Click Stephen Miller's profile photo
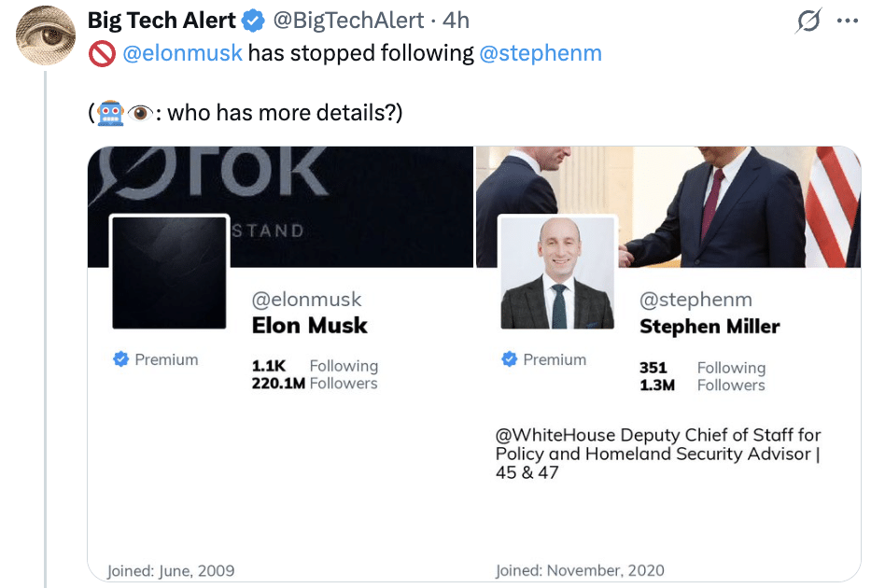The height and width of the screenshot is (588, 885). 557,273
